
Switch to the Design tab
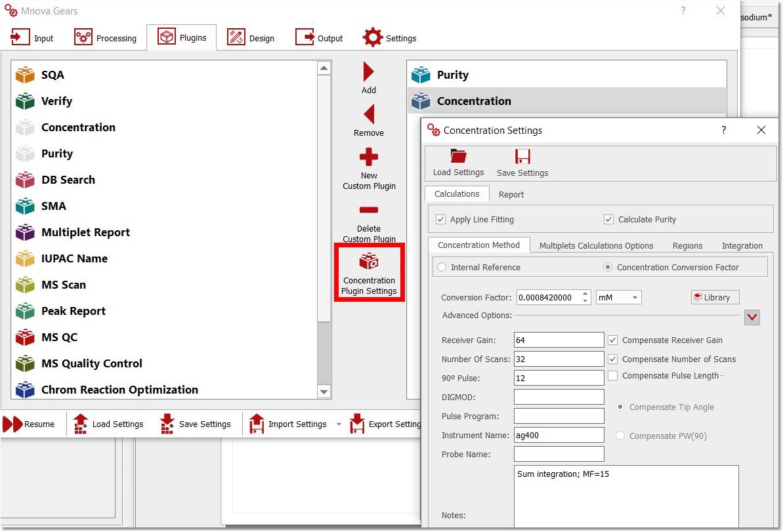[x=251, y=39]
